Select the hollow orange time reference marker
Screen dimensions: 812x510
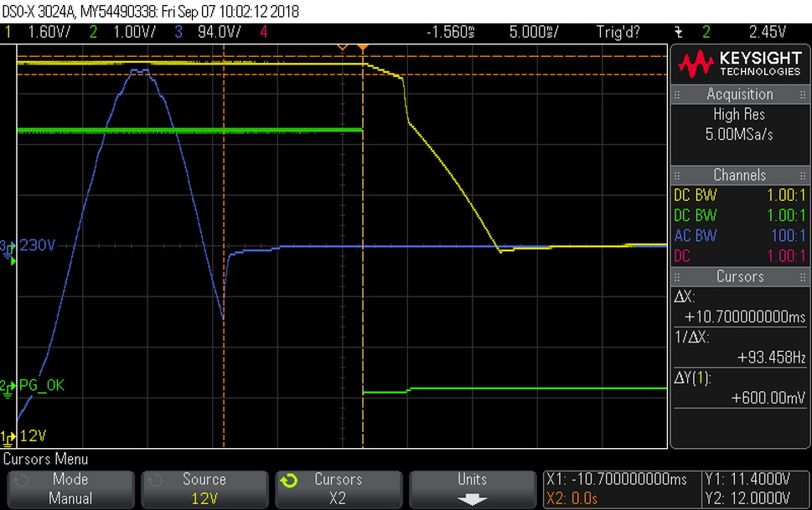pos(342,48)
